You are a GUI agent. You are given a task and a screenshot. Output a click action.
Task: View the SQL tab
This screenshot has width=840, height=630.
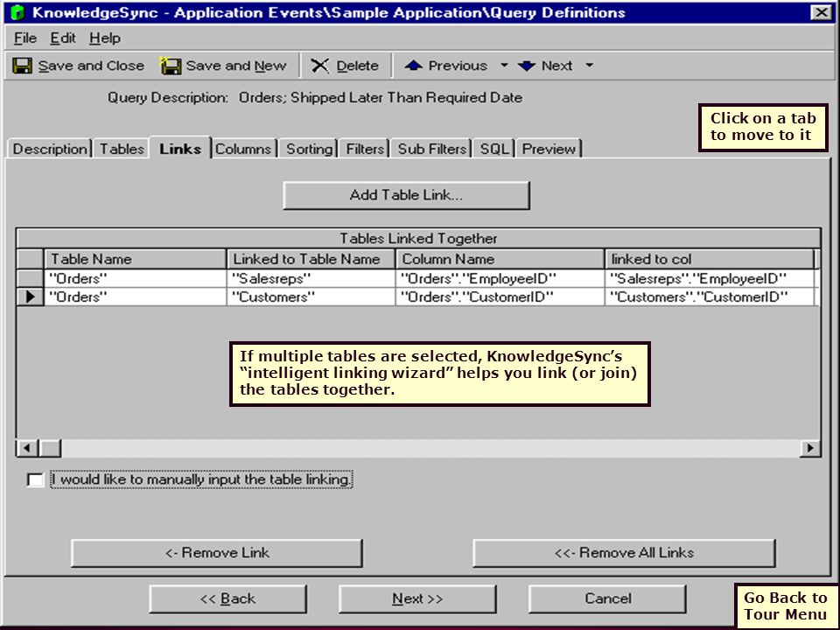tap(493, 149)
